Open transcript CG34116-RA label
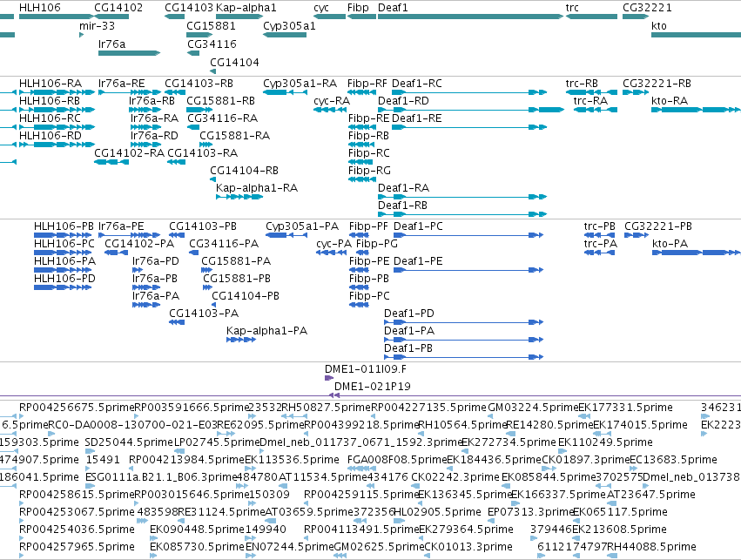 tap(223, 118)
